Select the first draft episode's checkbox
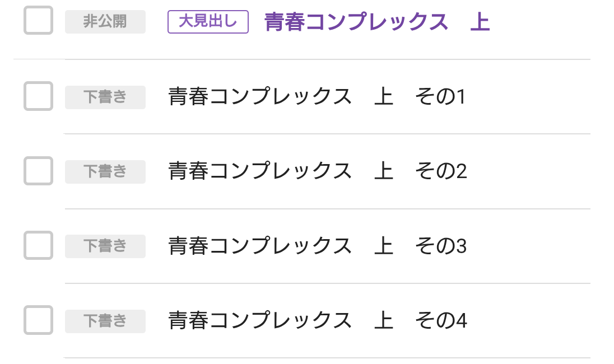Screen dimensions: 614x364 tap(38, 96)
